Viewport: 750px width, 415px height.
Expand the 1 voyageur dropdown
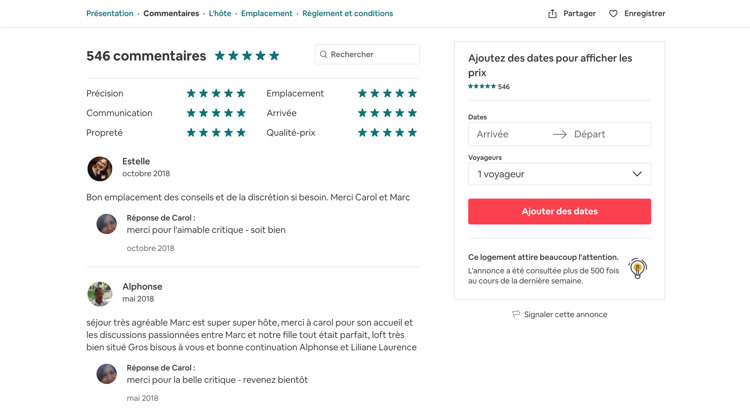click(x=559, y=174)
